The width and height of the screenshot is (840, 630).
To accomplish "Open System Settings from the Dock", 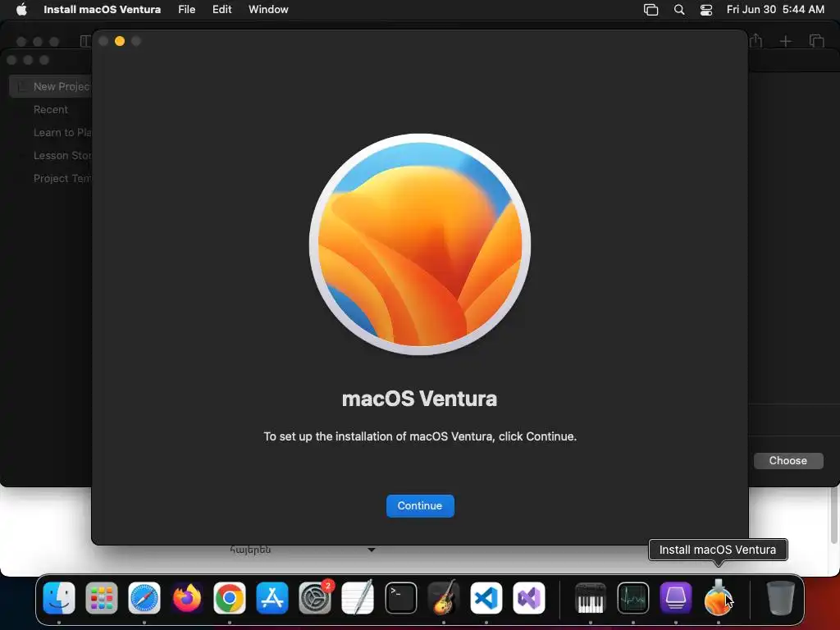I will pyautogui.click(x=315, y=598).
